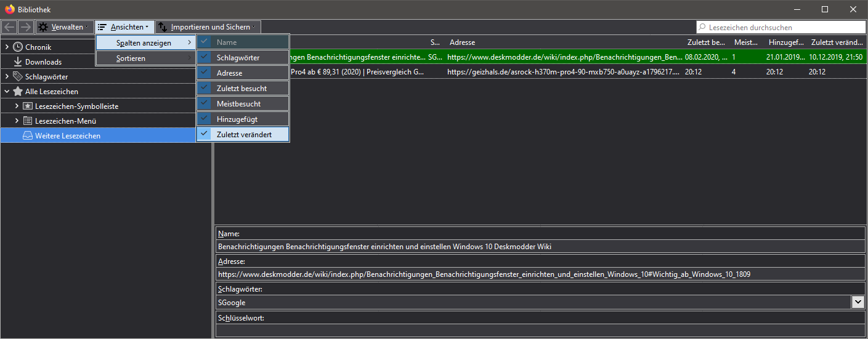Click the Chronik clock icon

[x=18, y=47]
